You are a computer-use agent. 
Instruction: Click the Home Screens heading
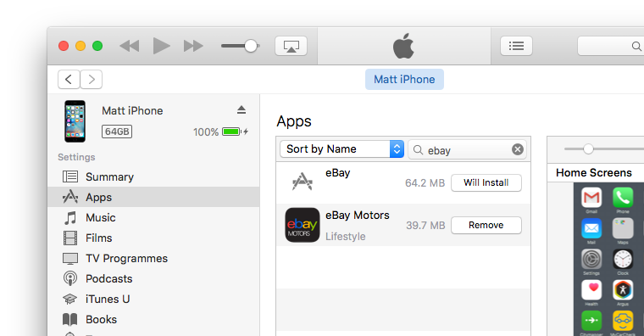click(x=594, y=173)
